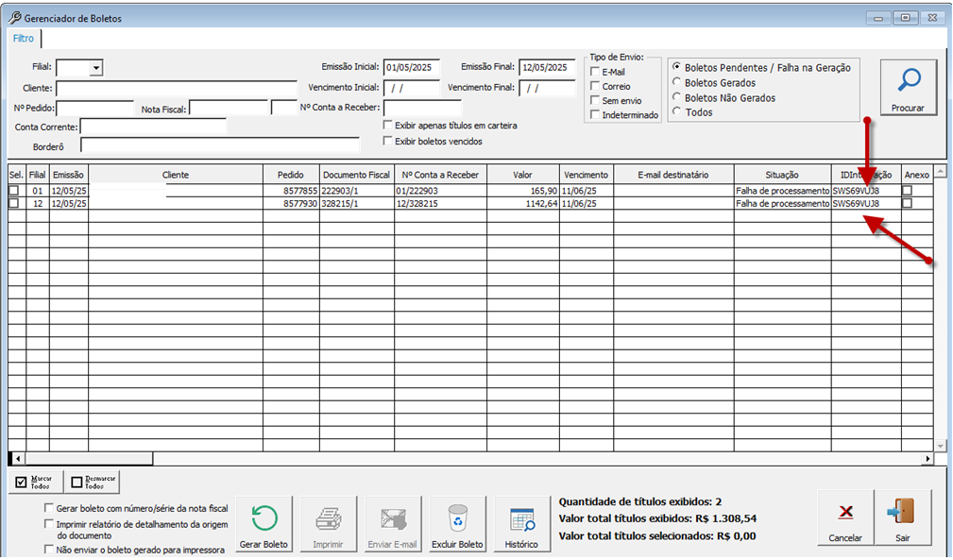The height and width of the screenshot is (560, 953).
Task: Switch to the Filtro tab
Action: pos(24,39)
